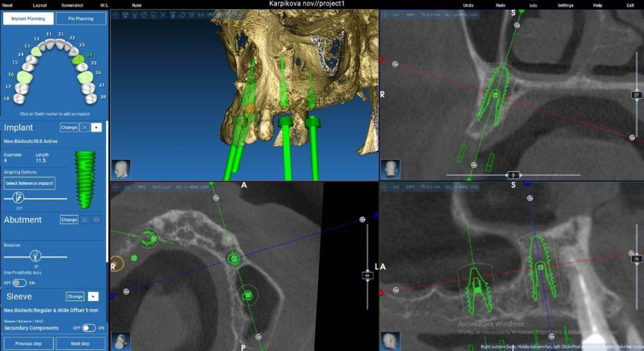Click the vertical slice slider showing 57
644x351 pixels.
click(636, 95)
